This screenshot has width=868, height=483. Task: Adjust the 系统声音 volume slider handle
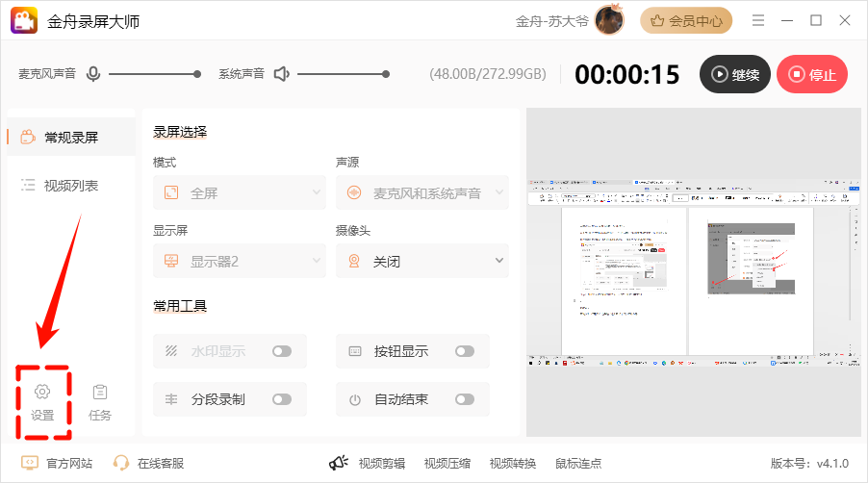(386, 74)
